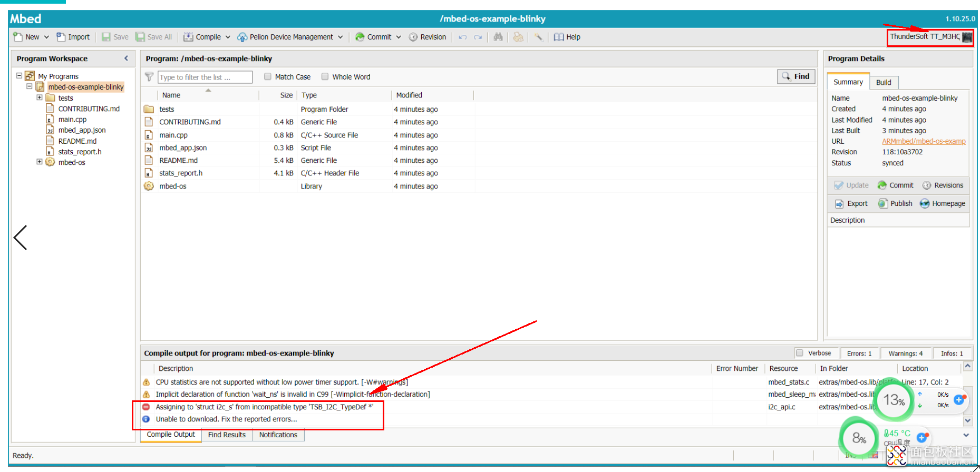The image size is (980, 472).
Task: Open Pelion Device Management menu
Action: tap(285, 37)
